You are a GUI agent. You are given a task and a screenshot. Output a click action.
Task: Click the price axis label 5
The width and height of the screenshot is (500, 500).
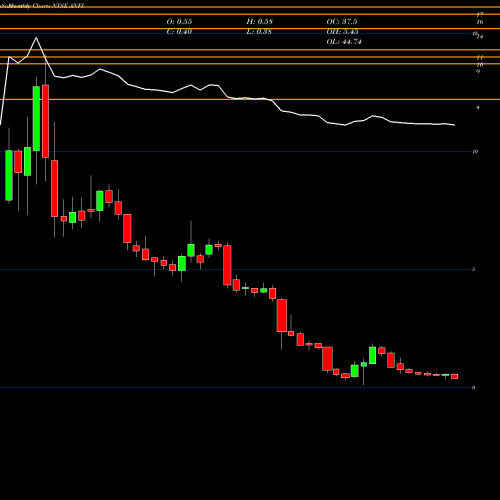474,269
